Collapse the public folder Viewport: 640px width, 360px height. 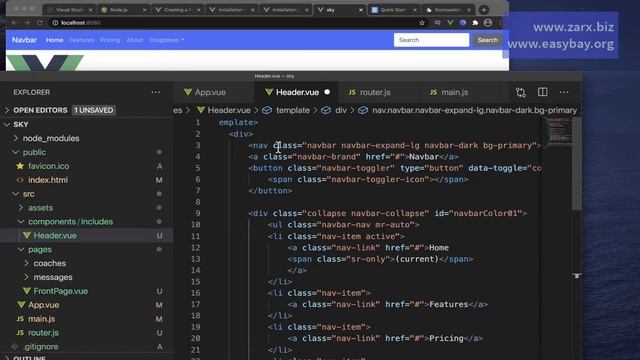point(16,152)
